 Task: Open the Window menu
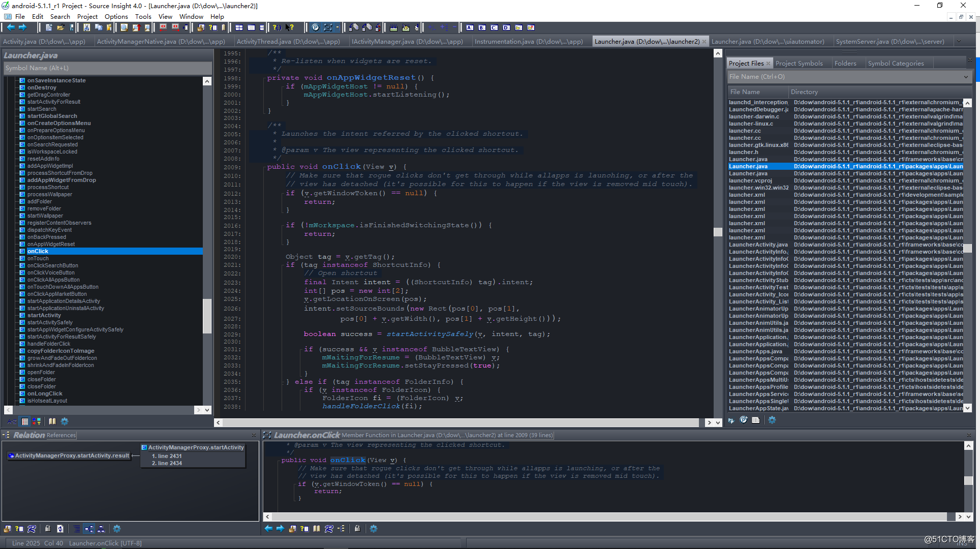pos(191,16)
